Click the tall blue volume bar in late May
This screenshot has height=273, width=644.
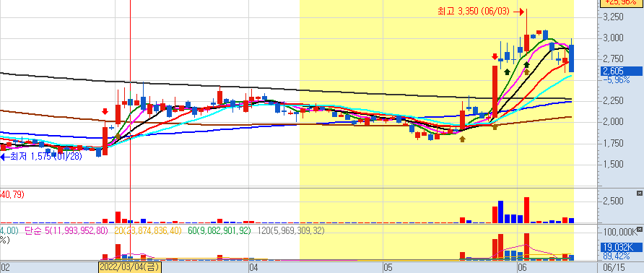pyautogui.click(x=500, y=212)
